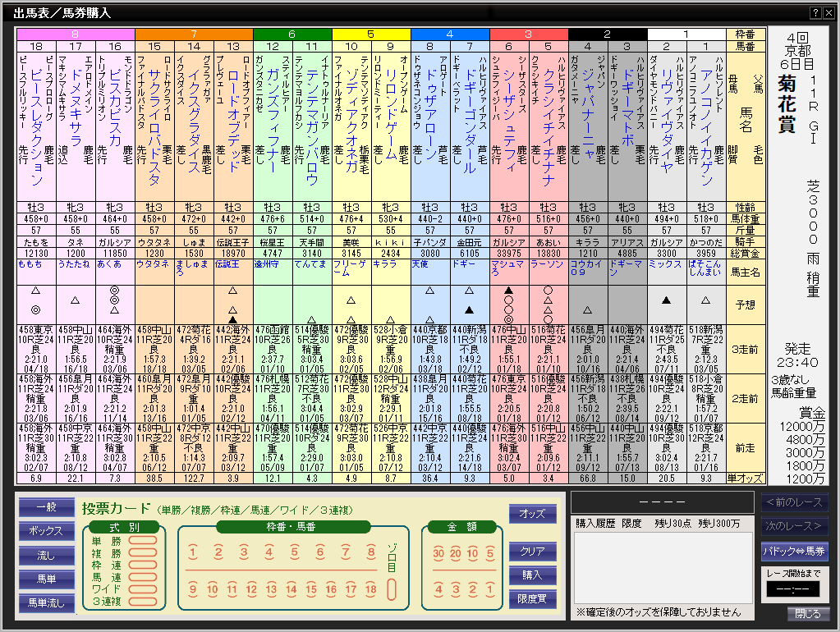Mark number 15 in 枠番・馬番 section
This screenshot has height=632, width=840.
(x=311, y=589)
